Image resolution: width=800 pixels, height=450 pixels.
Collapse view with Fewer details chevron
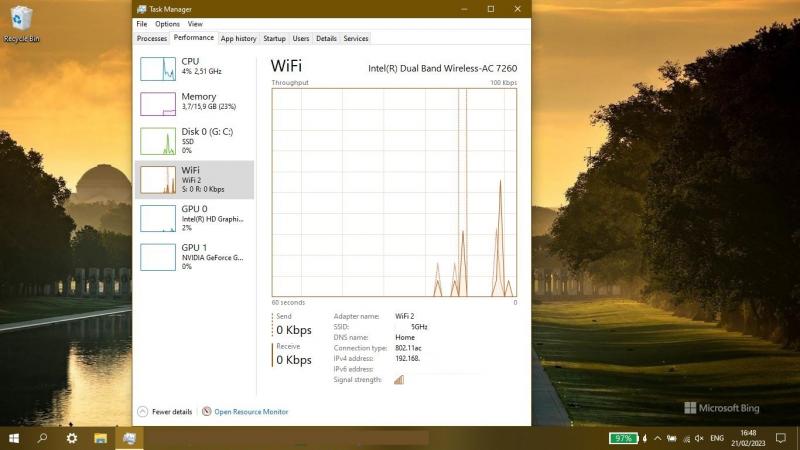tap(143, 412)
